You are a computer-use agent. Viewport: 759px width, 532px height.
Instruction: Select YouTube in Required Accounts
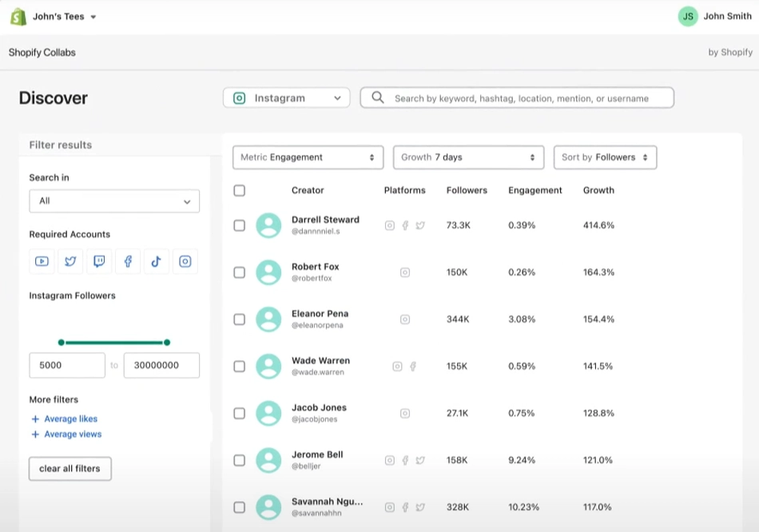click(x=42, y=261)
